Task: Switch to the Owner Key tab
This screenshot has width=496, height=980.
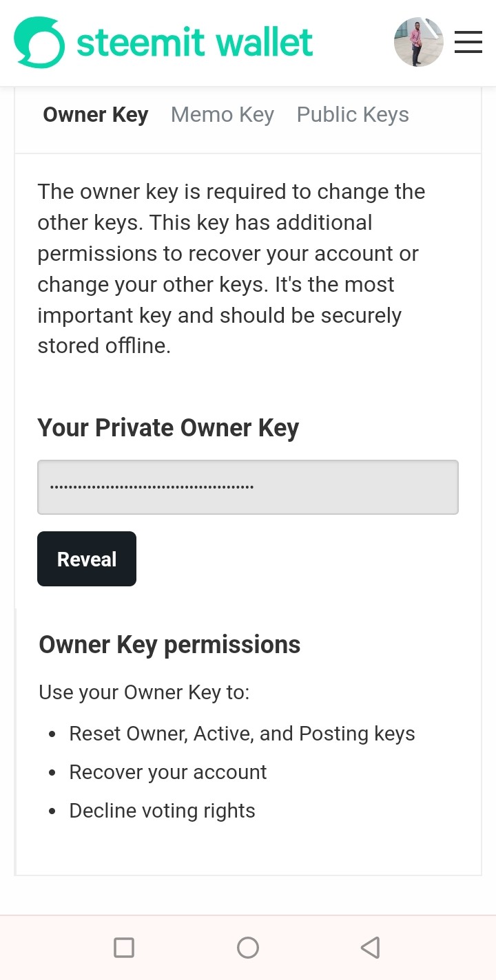Action: click(95, 115)
